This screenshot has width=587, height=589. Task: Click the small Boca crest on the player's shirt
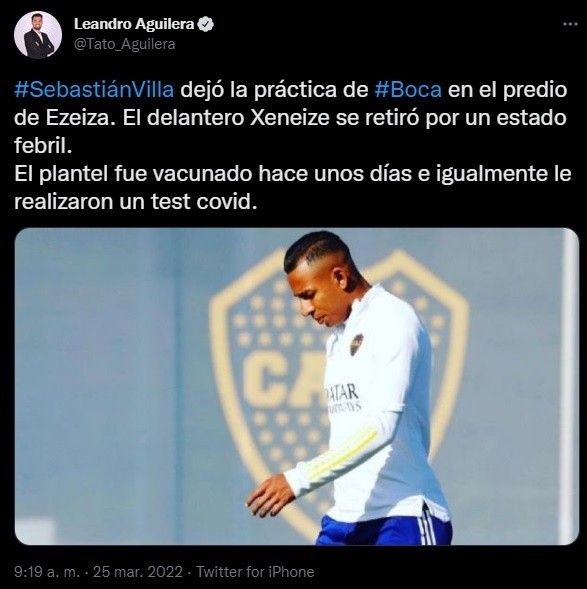point(356,344)
